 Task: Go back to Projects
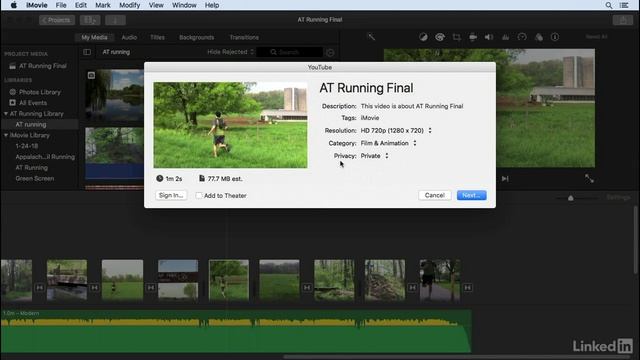pos(57,20)
